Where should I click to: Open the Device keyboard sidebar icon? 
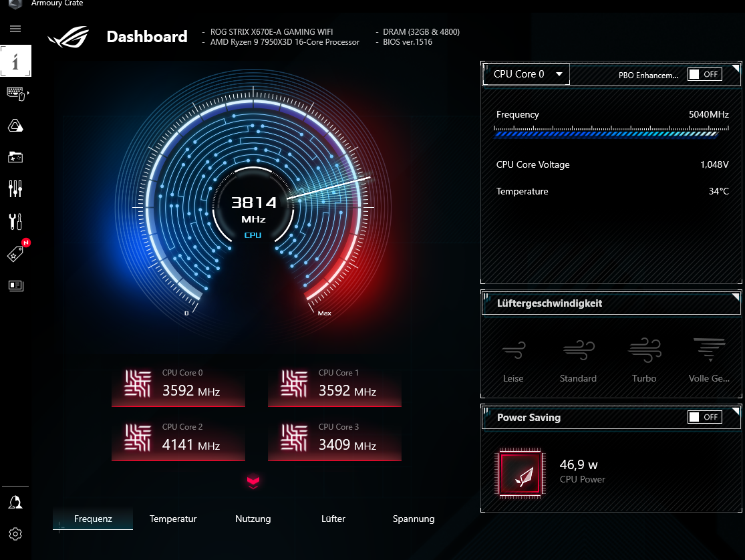(x=17, y=94)
